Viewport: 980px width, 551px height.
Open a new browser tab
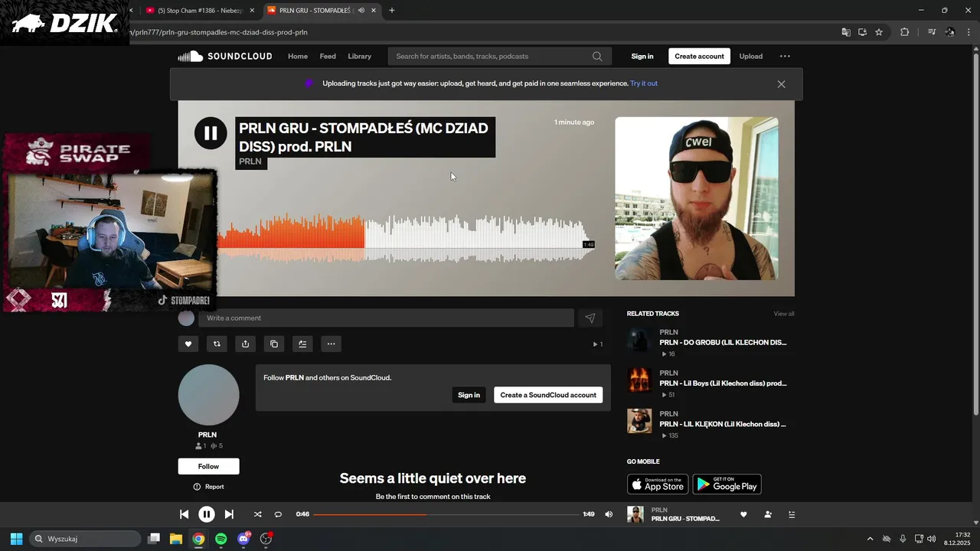[x=392, y=11]
